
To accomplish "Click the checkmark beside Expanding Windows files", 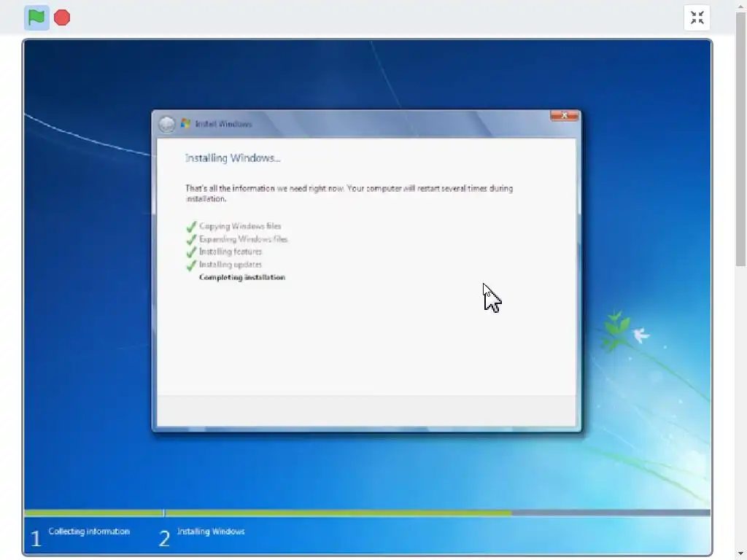I will 192,239.
